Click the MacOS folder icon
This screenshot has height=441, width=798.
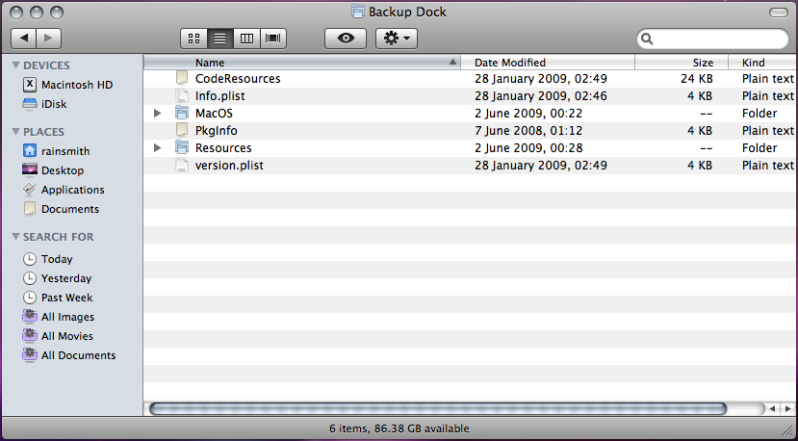click(x=182, y=113)
